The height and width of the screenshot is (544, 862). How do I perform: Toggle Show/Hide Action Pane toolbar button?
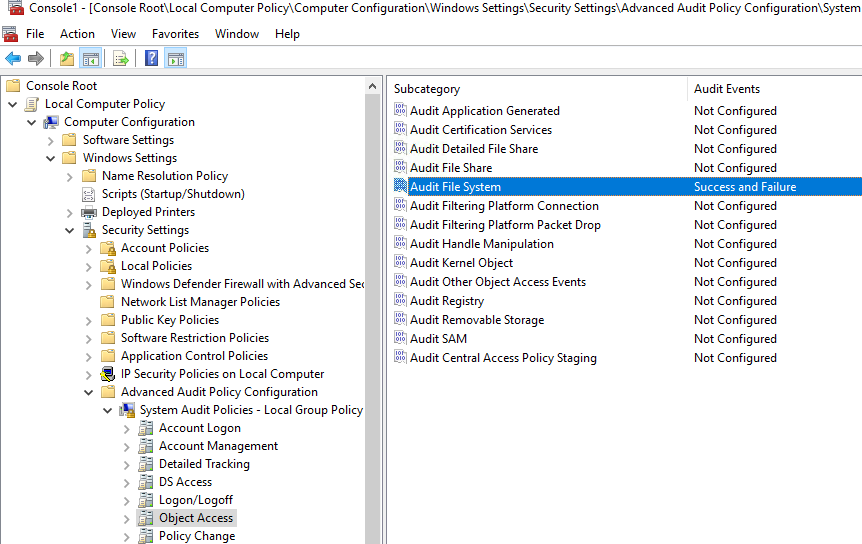[x=176, y=58]
